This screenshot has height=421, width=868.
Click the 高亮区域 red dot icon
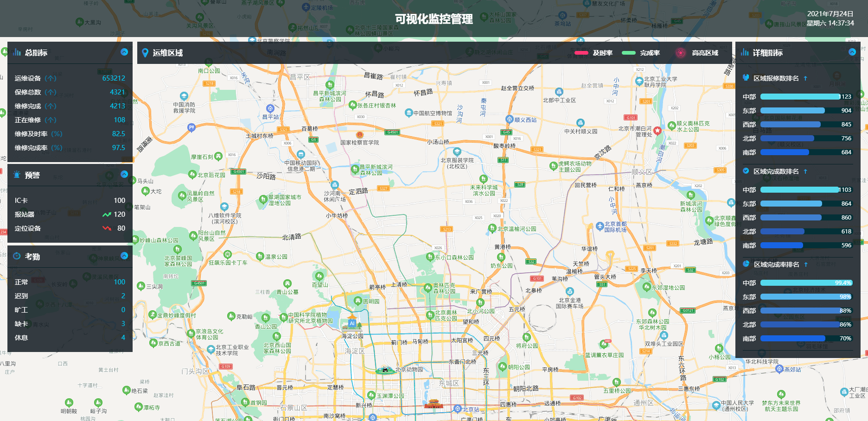tap(680, 53)
